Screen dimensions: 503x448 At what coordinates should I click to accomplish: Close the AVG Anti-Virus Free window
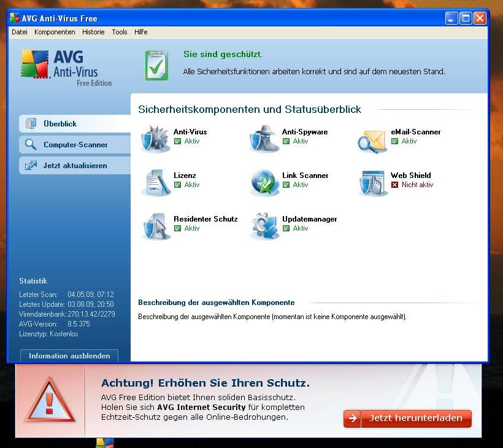(480, 18)
